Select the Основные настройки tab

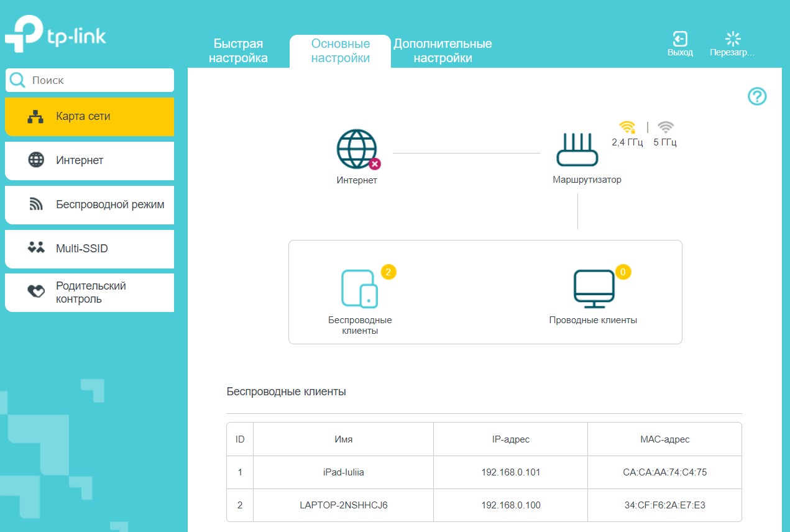[x=340, y=51]
